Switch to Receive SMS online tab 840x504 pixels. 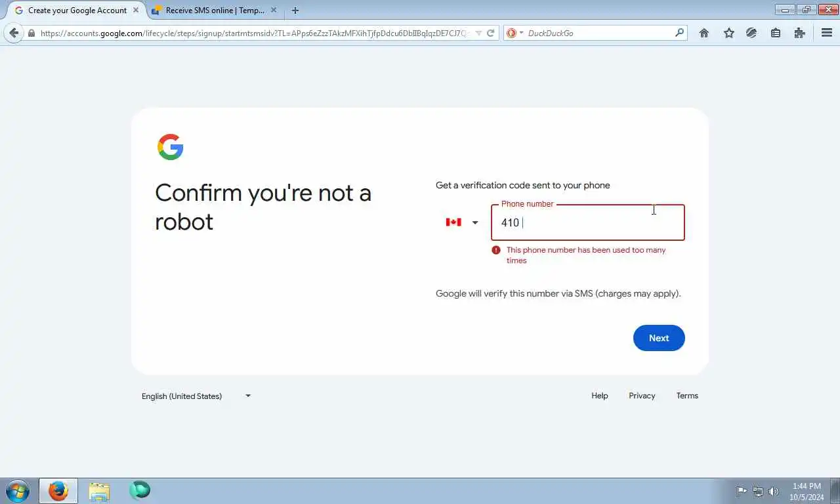215,10
